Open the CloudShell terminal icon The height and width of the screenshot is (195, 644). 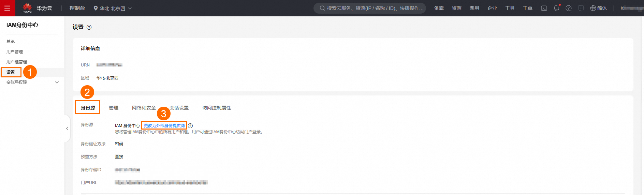544,8
